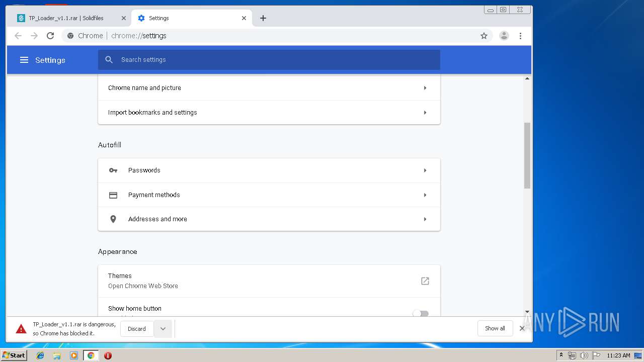Open Chrome Web Store external link icon
The height and width of the screenshot is (362, 644).
(425, 281)
